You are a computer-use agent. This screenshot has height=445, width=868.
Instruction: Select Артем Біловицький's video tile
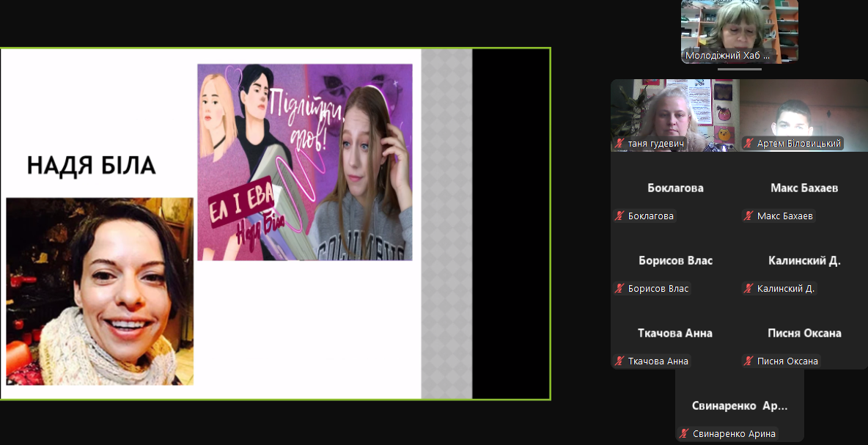coord(803,115)
